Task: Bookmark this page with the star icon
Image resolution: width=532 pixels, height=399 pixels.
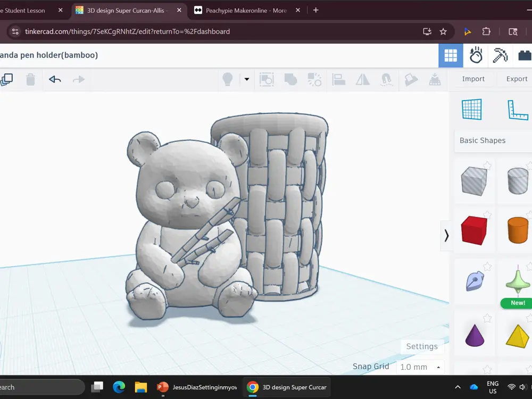Action: coord(443,31)
